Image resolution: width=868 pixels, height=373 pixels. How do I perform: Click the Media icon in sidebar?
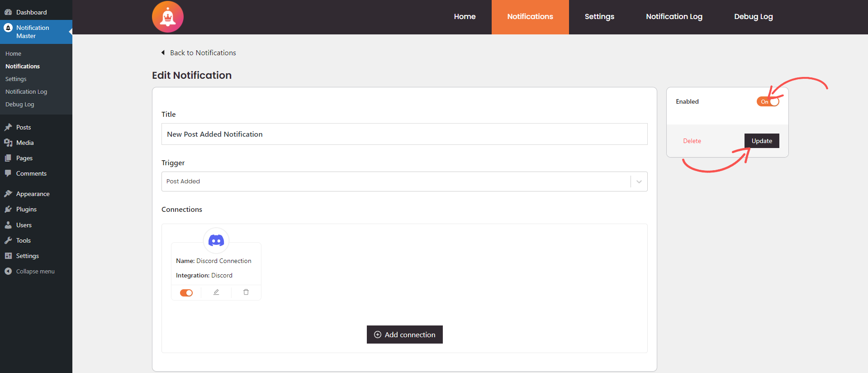click(x=8, y=143)
